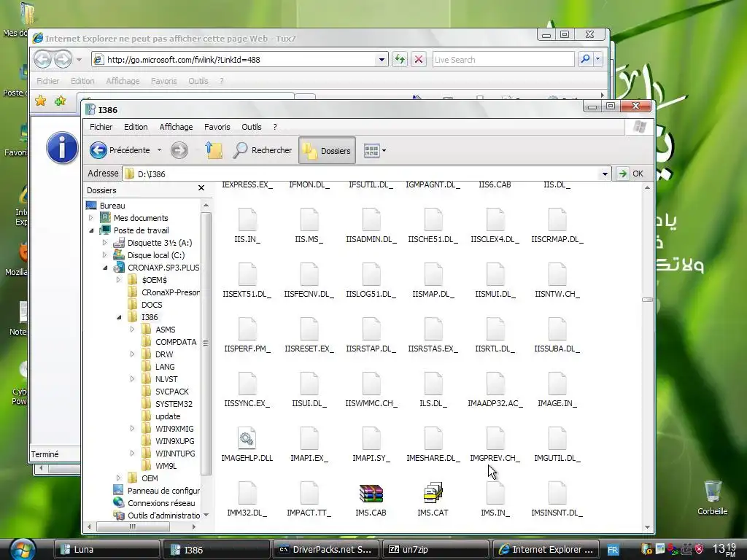Close the Dossiers pane

click(201, 188)
